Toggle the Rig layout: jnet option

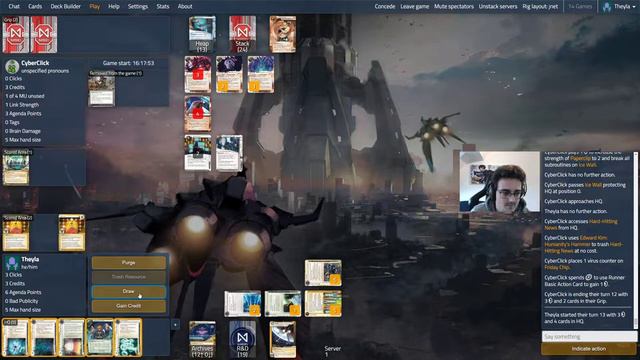(540, 7)
